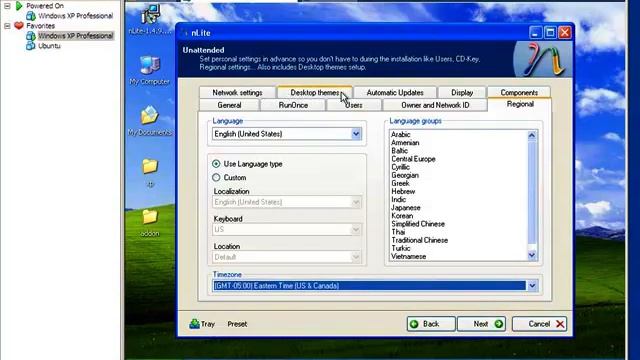The width and height of the screenshot is (640, 360).
Task: Open the Location dropdown
Action: point(356,257)
